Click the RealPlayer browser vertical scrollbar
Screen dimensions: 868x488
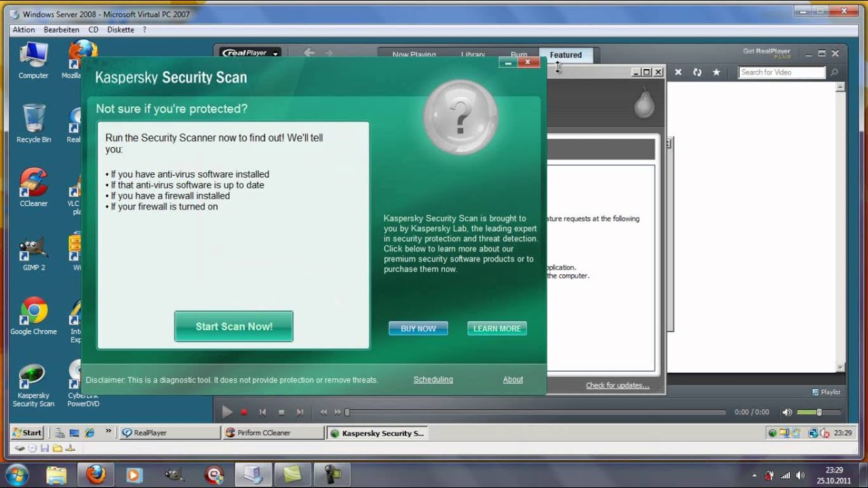pyautogui.click(x=841, y=227)
